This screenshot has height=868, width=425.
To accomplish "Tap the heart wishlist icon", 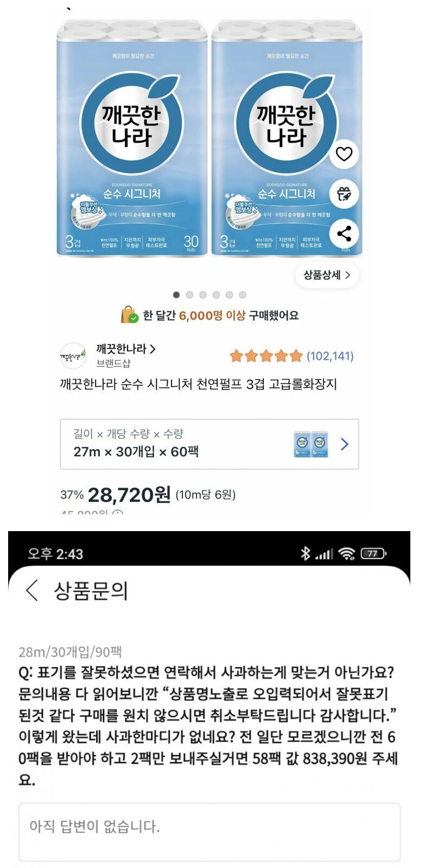I will [x=344, y=154].
